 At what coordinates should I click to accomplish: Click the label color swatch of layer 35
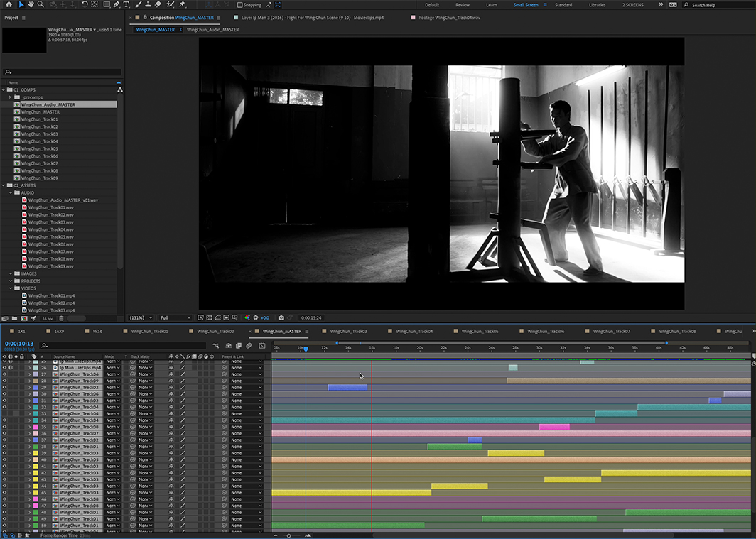pyautogui.click(x=36, y=427)
